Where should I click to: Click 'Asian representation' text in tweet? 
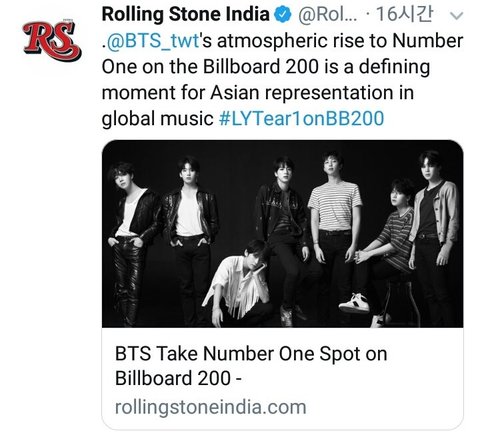pos(302,93)
